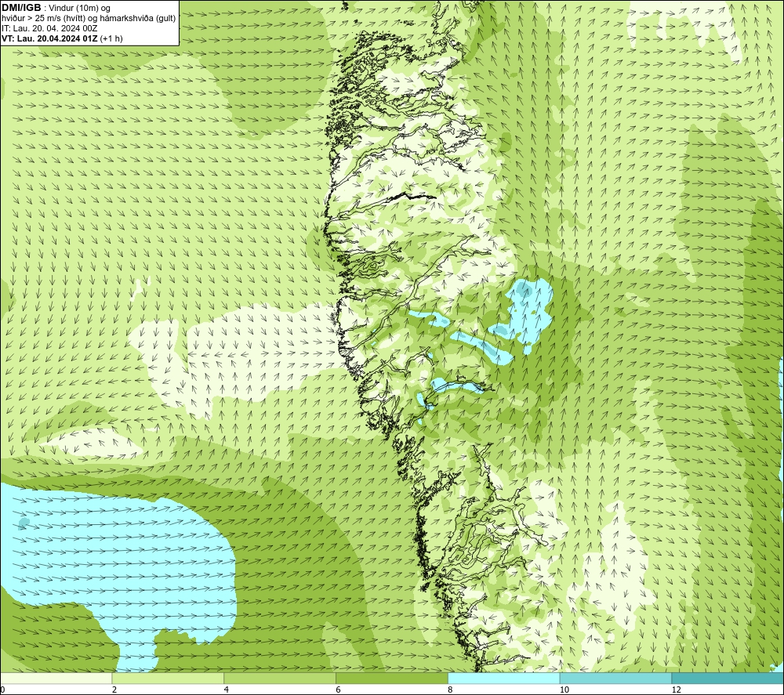
Task: Click the "2" label under the color scale
Action: click(114, 690)
